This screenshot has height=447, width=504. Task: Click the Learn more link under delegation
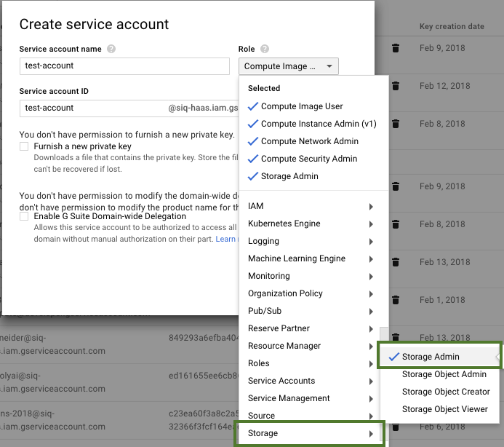pyautogui.click(x=225, y=239)
